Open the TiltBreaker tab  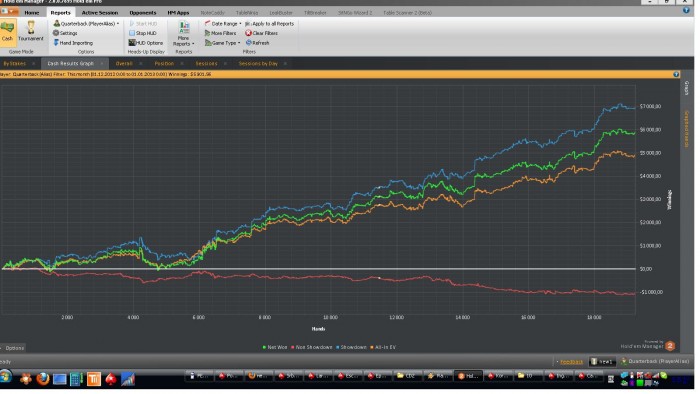tap(315, 12)
